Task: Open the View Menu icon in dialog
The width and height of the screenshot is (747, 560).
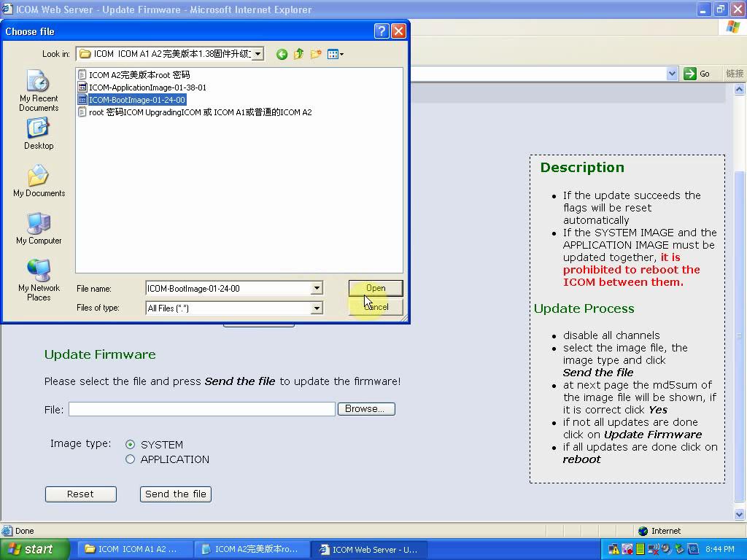Action: click(335, 54)
